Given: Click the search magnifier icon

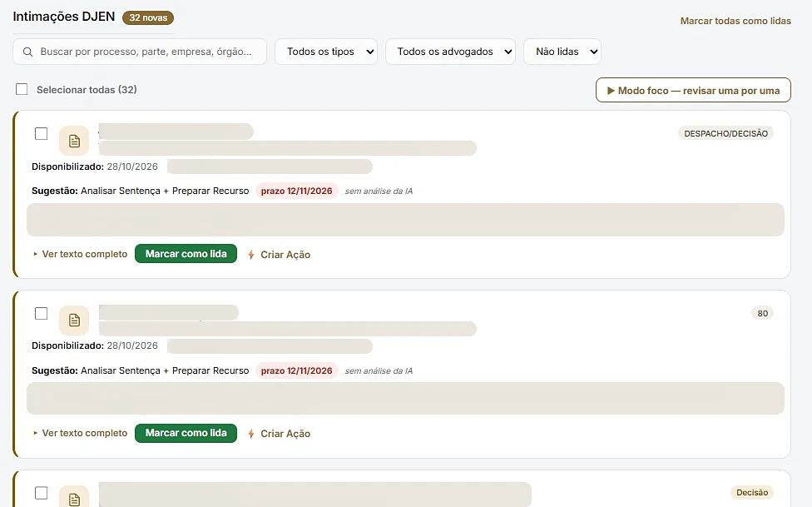Looking at the screenshot, I should (x=28, y=52).
